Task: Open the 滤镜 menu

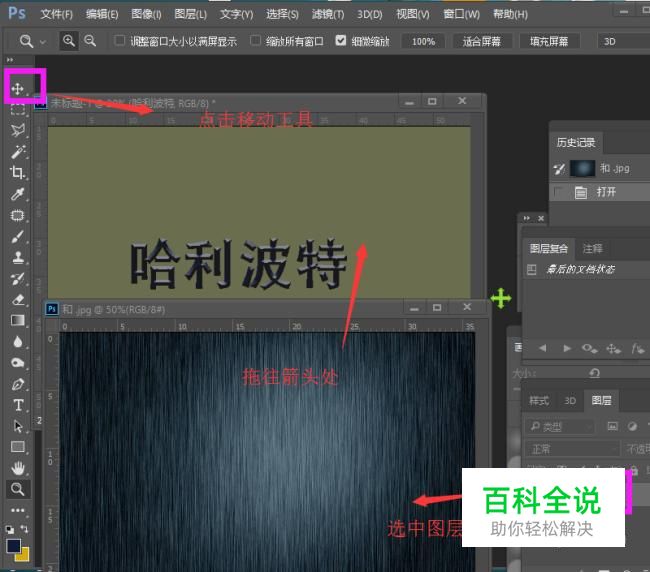Action: [328, 15]
